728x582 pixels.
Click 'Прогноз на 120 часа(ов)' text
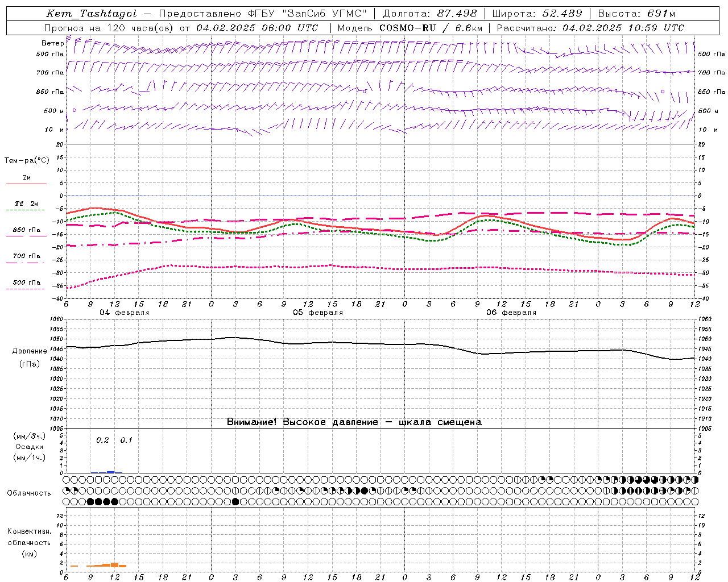click(110, 28)
